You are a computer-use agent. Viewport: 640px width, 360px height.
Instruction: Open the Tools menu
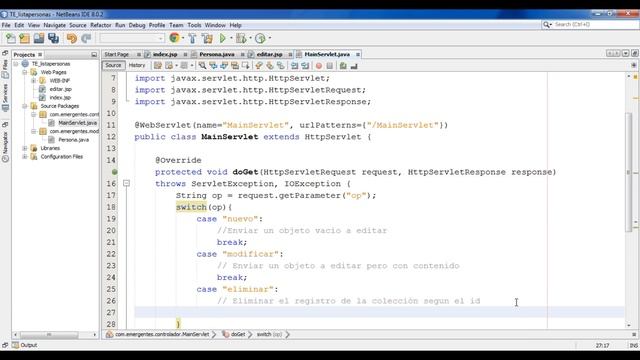tap(194, 25)
